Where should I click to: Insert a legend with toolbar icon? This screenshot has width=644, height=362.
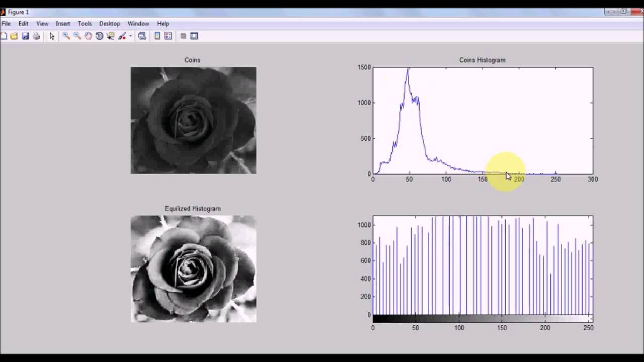(168, 36)
